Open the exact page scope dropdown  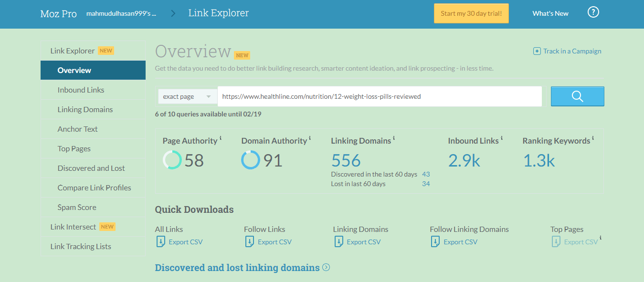coord(187,96)
